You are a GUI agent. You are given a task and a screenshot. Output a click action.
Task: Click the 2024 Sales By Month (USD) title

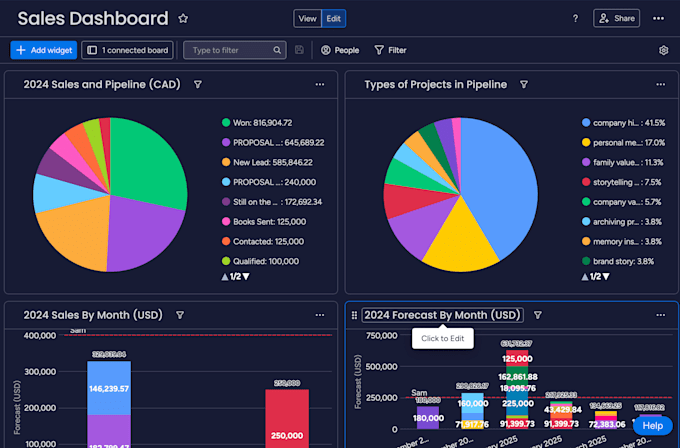93,315
